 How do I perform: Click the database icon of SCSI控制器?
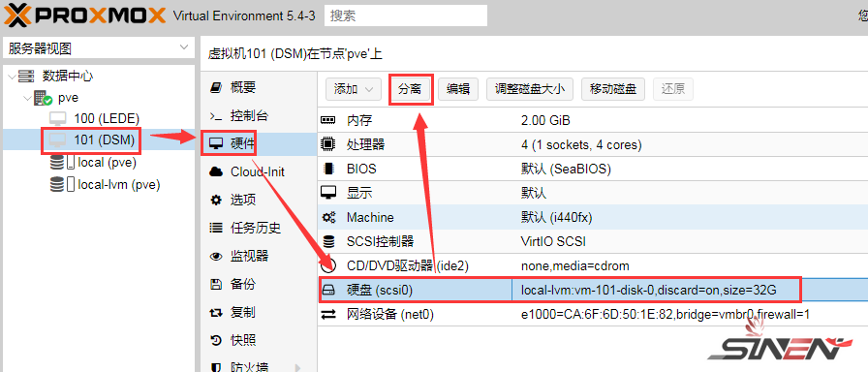point(328,242)
